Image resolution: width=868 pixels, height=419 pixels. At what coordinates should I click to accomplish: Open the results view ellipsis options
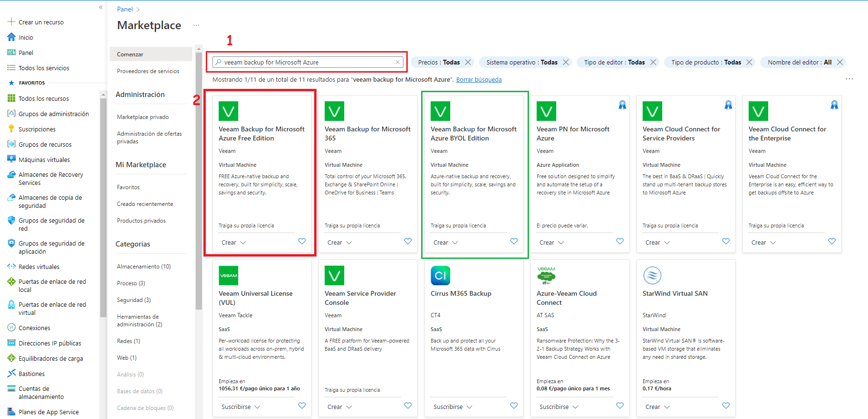[849, 79]
